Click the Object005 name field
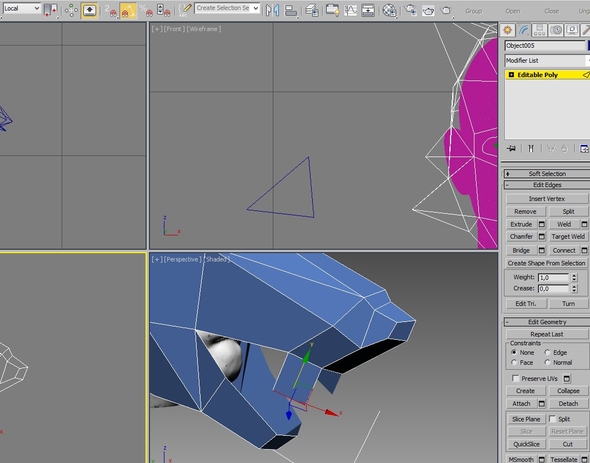590x463 pixels. click(x=545, y=46)
